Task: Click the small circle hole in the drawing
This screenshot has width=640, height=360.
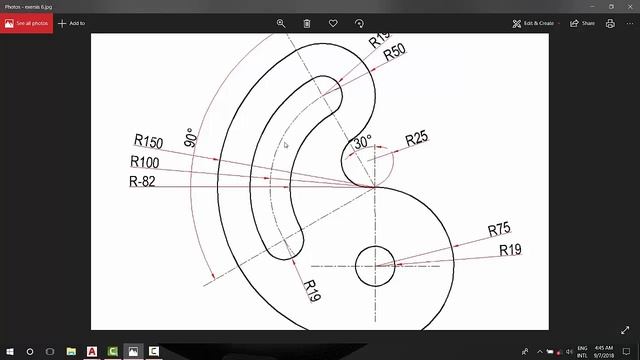Action: 375,266
